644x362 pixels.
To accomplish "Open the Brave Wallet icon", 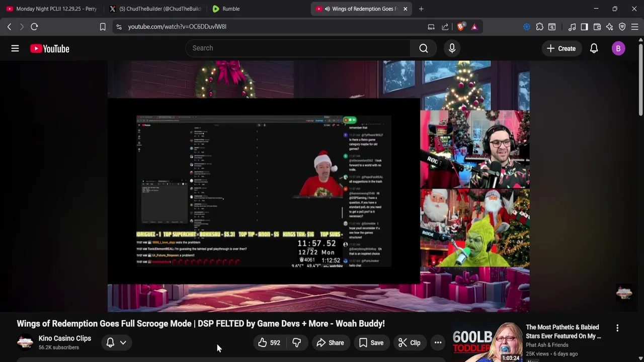I will [597, 27].
